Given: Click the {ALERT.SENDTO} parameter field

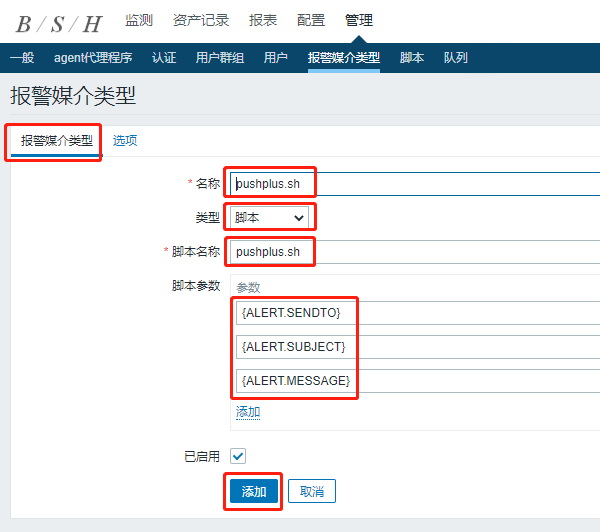Looking at the screenshot, I should (x=418, y=313).
